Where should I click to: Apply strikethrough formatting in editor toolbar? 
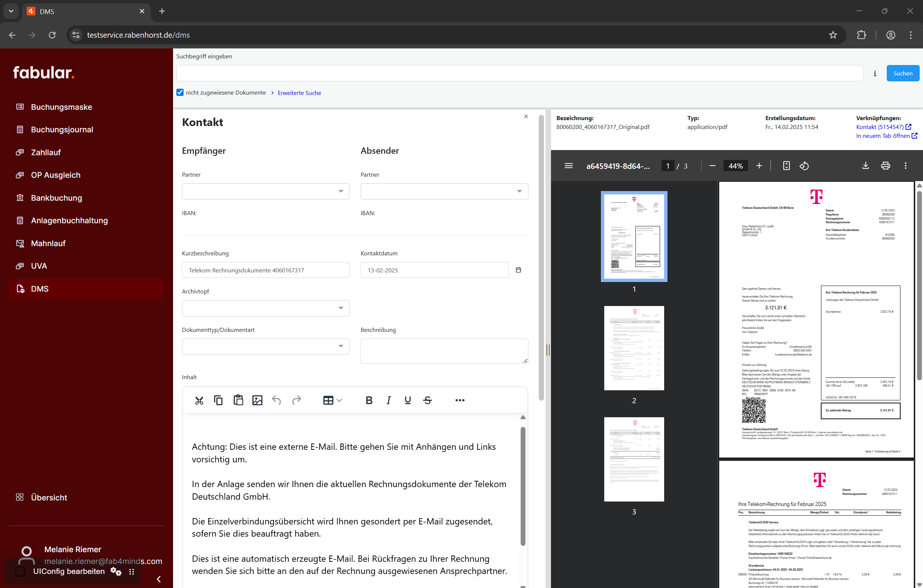427,400
